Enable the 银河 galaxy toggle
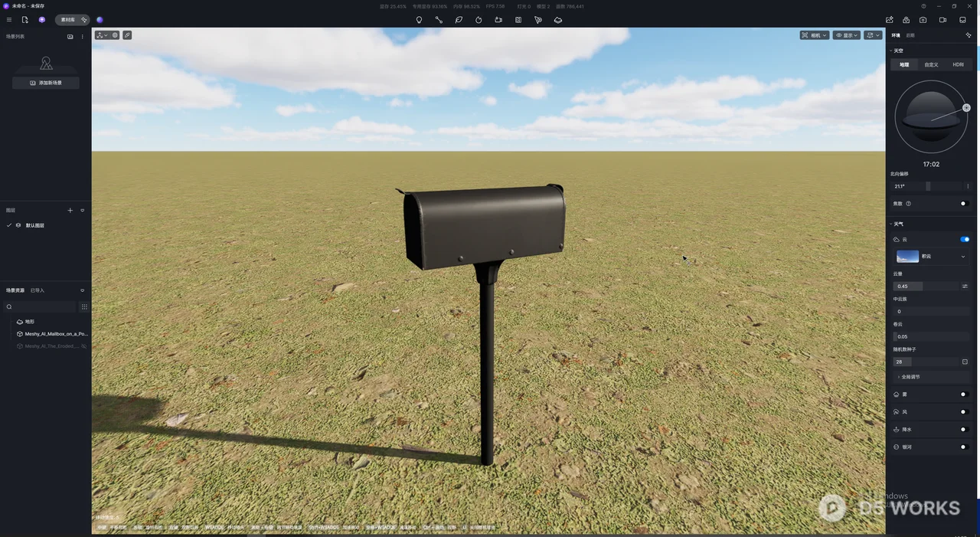The width and height of the screenshot is (980, 537). 965,447
